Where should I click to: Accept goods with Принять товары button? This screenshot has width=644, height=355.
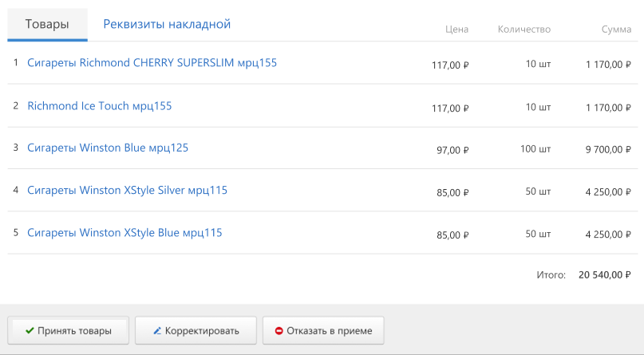(68, 330)
